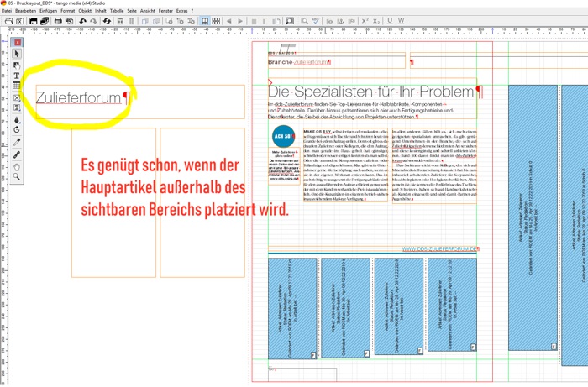Toggle underline U formatting
The height and width of the screenshot is (387, 588).
tap(391, 21)
